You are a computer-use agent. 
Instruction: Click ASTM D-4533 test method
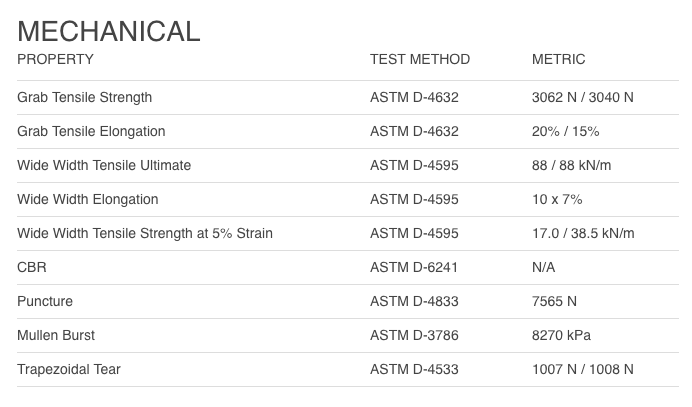point(414,370)
